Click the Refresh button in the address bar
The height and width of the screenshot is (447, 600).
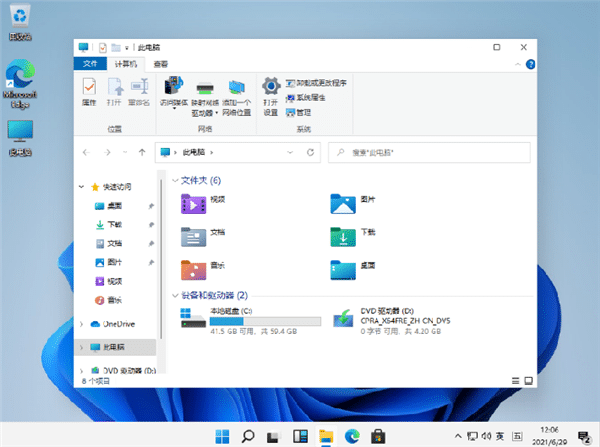310,152
